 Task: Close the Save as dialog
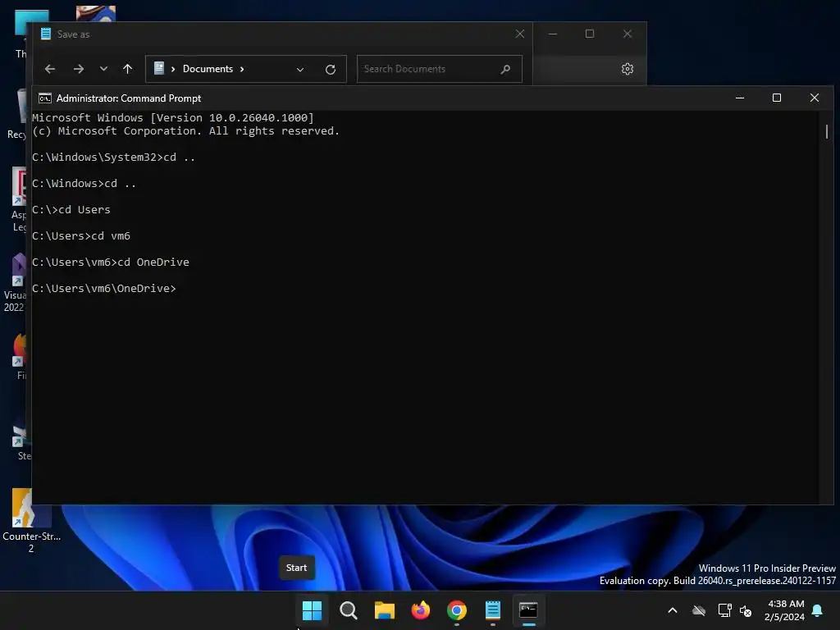coord(519,34)
